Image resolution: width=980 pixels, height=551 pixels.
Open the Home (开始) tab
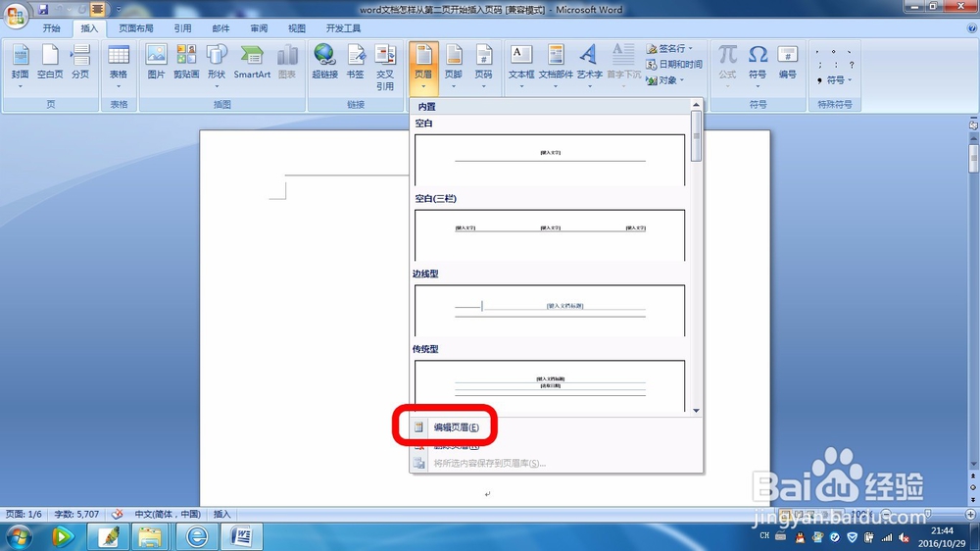[51, 28]
